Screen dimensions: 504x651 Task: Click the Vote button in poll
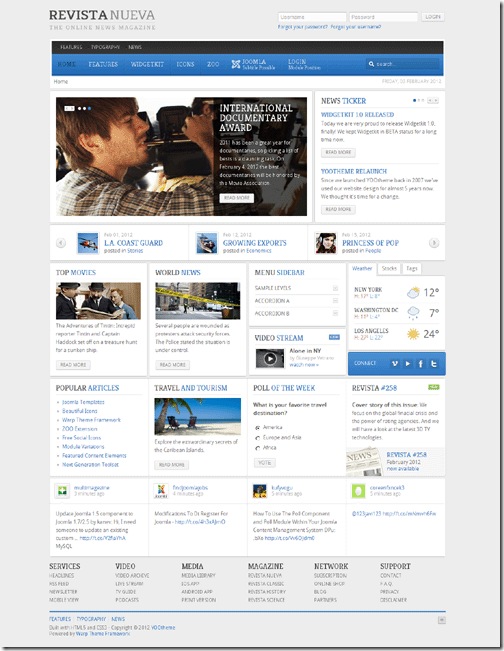pyautogui.click(x=264, y=463)
